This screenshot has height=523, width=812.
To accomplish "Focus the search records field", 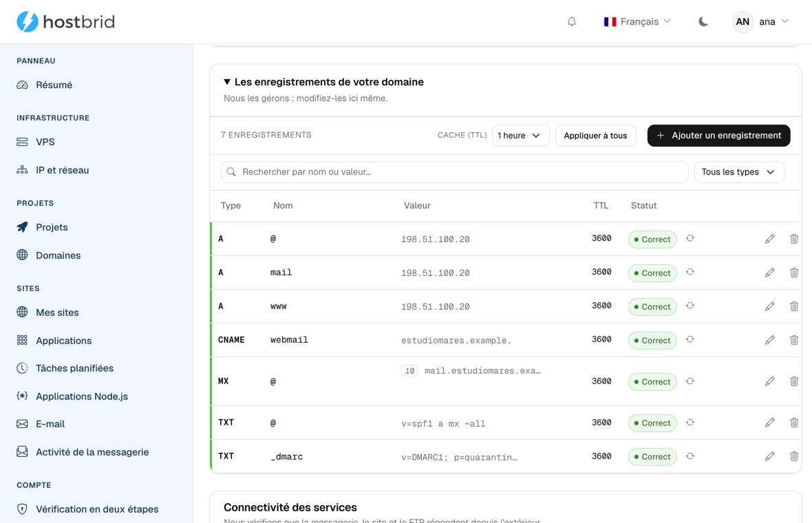I will [454, 172].
